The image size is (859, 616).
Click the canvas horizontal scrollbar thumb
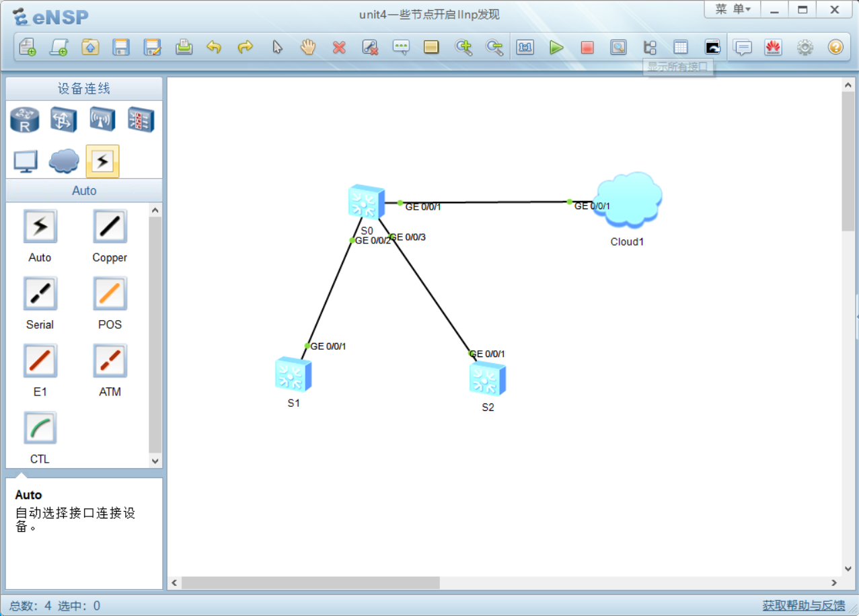[x=310, y=582]
